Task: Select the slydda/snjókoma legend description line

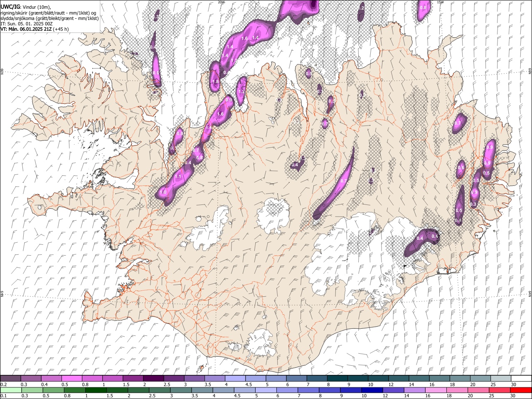Action: 49,18
